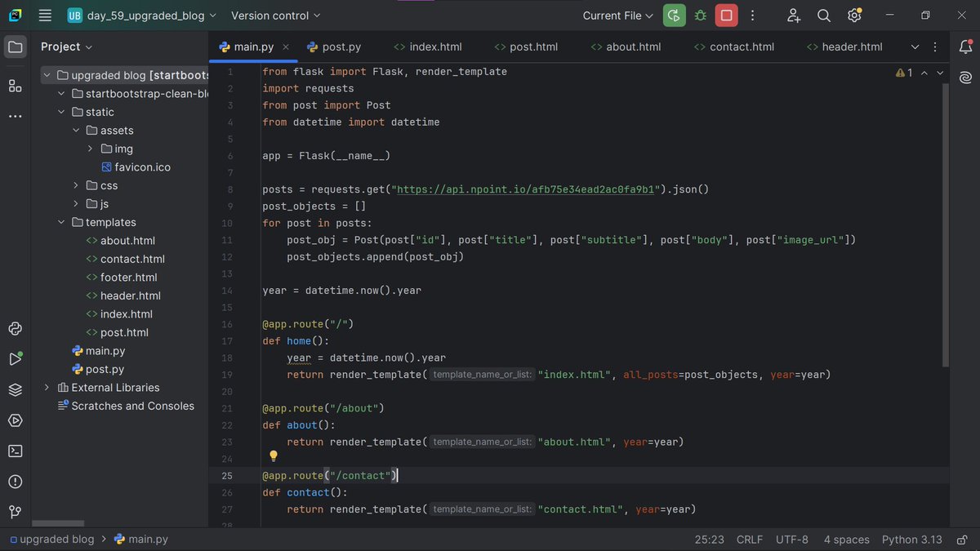
Task: Switch to the post.py editor tab
Action: [333, 47]
